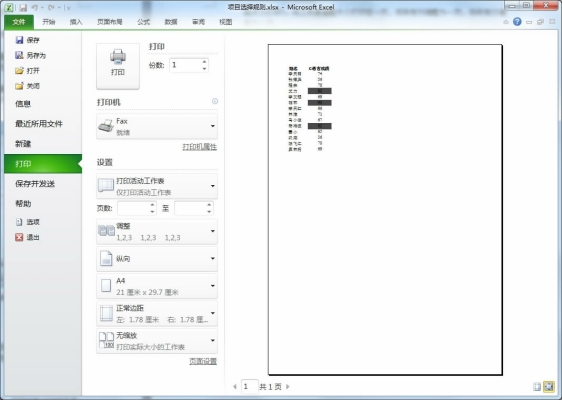Click the Save icon in the backstage menu
The image size is (562, 400).
pyautogui.click(x=19, y=40)
